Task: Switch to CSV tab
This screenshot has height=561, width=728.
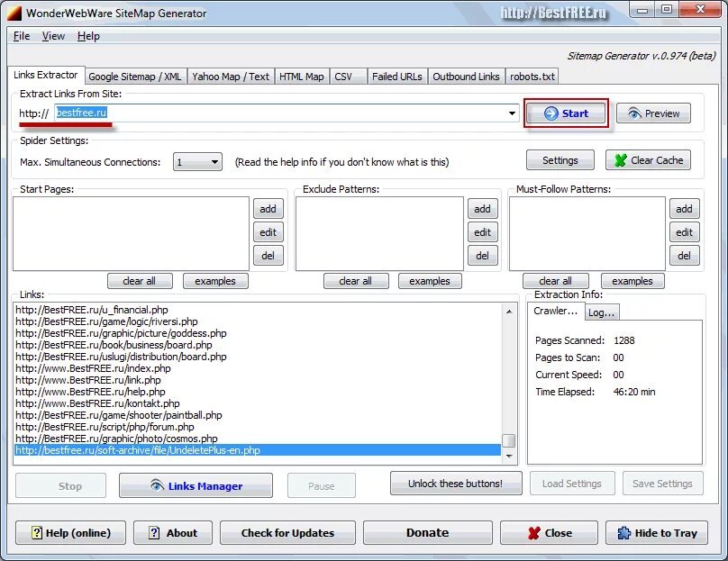Action: (x=348, y=77)
